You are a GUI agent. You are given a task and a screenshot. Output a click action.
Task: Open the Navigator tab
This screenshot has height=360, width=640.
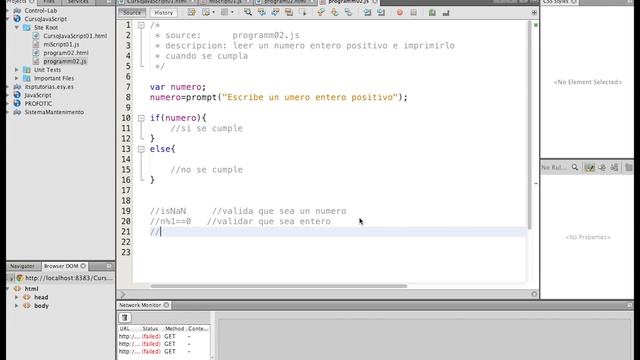(22, 266)
